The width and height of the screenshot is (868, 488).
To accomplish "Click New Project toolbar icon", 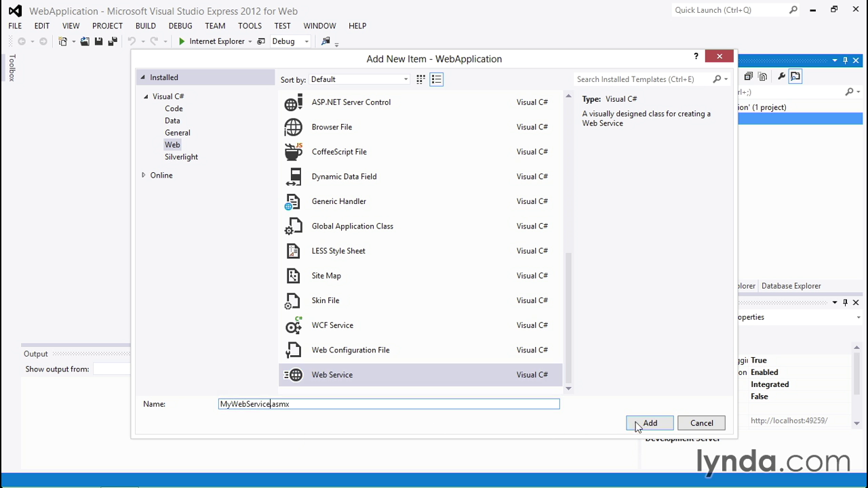I will tap(63, 41).
